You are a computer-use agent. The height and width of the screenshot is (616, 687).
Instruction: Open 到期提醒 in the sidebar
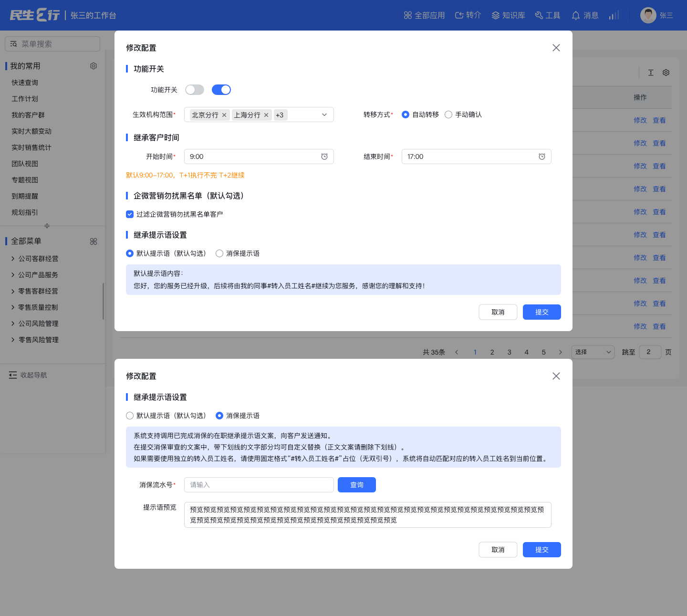tap(25, 196)
